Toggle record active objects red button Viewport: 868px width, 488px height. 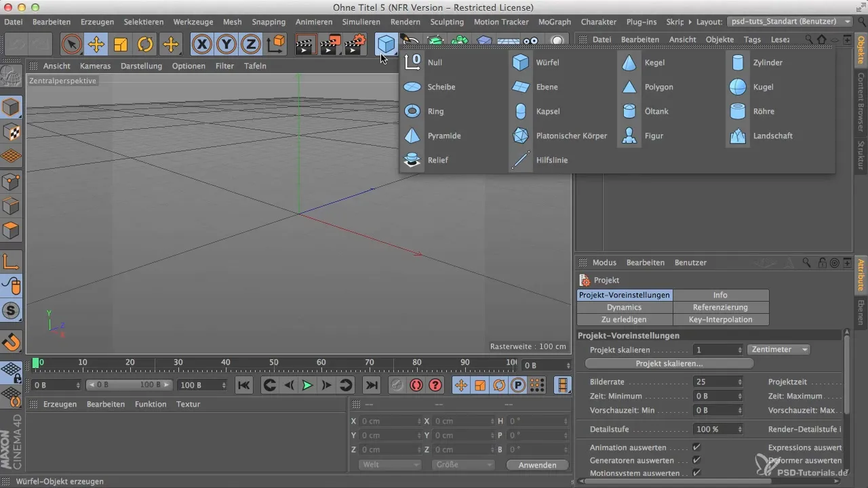click(397, 385)
